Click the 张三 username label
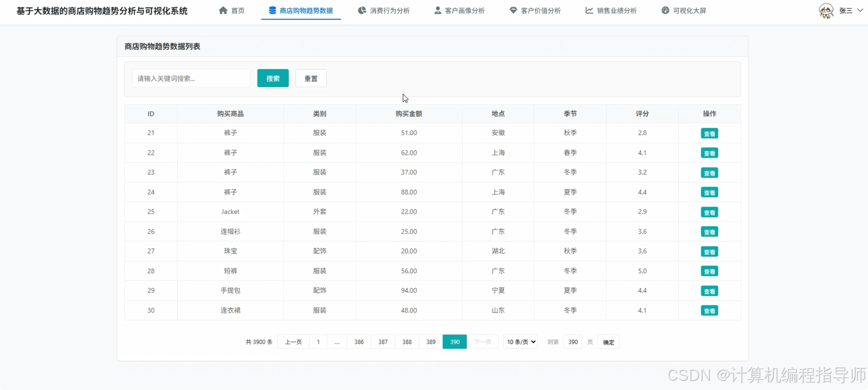The image size is (868, 390). (846, 11)
